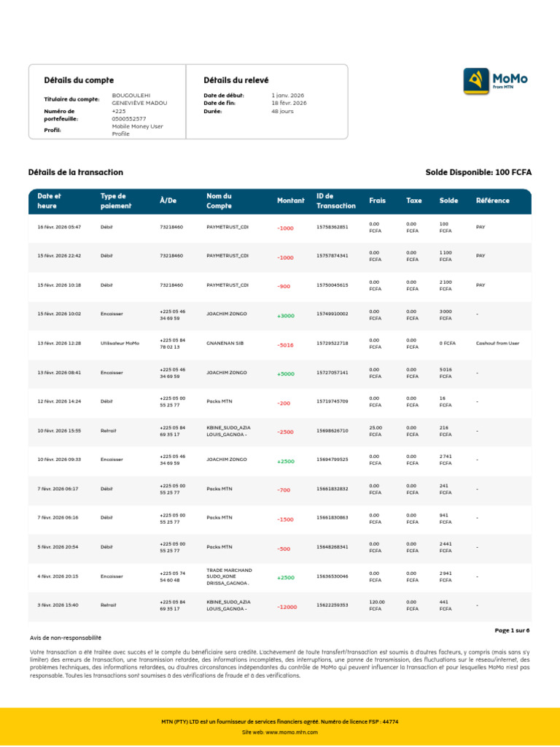
Task: Click the 25.00 FCFA fee entry
Action: [x=376, y=431]
